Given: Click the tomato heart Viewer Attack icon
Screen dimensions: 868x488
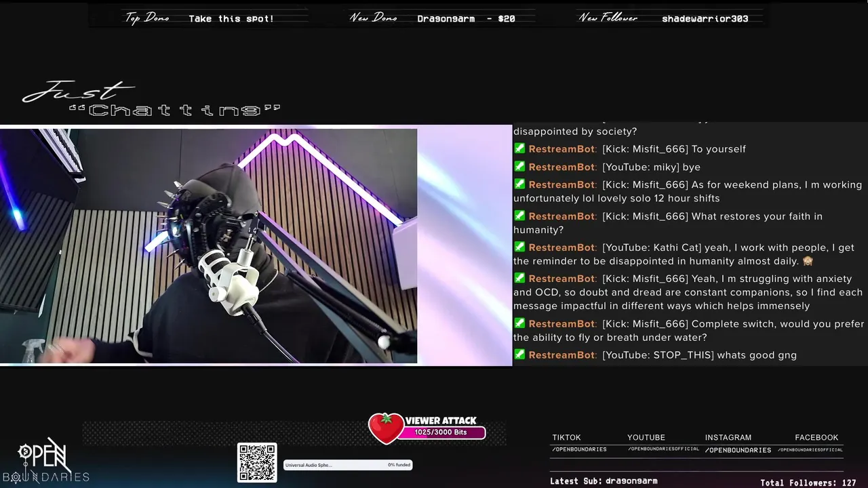Looking at the screenshot, I should tap(386, 428).
